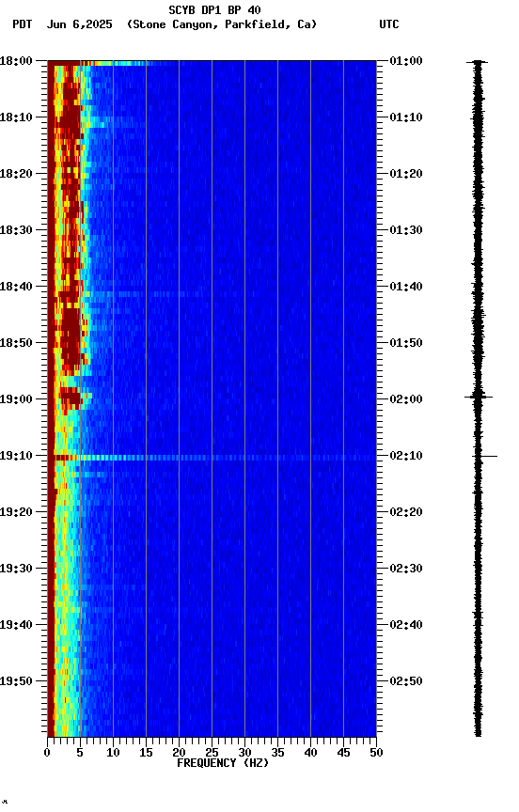Click the dark red patch near 19:00
Image resolution: width=519 pixels, height=812 pixels.
pos(71,397)
